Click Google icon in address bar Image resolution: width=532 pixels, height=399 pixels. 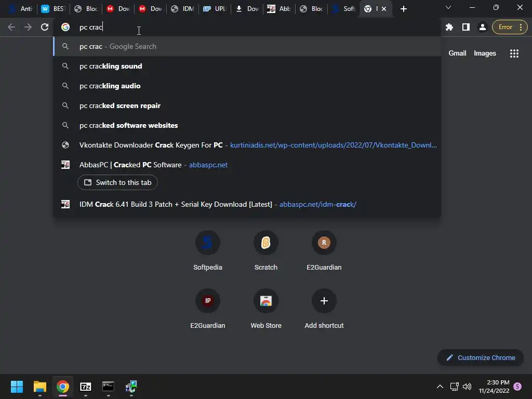pyautogui.click(x=65, y=27)
